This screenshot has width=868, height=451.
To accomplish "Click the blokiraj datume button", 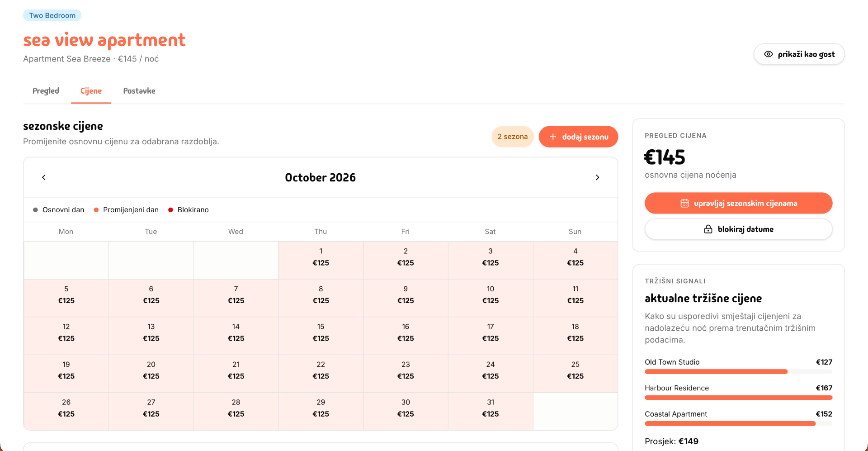I will 738,229.
